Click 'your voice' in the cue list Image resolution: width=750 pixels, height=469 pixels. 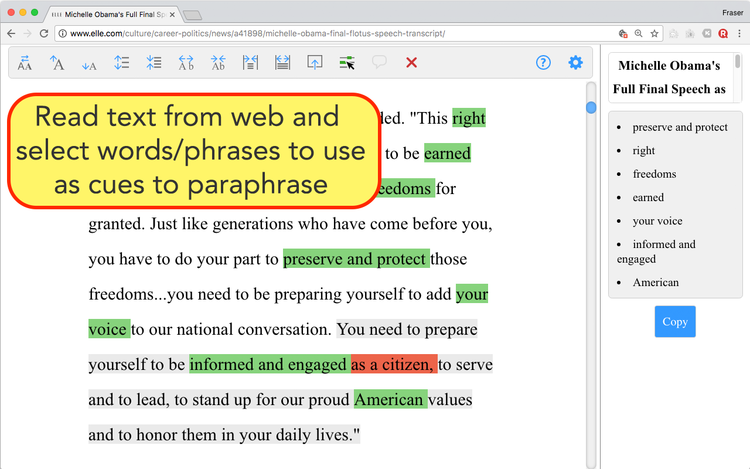(657, 221)
